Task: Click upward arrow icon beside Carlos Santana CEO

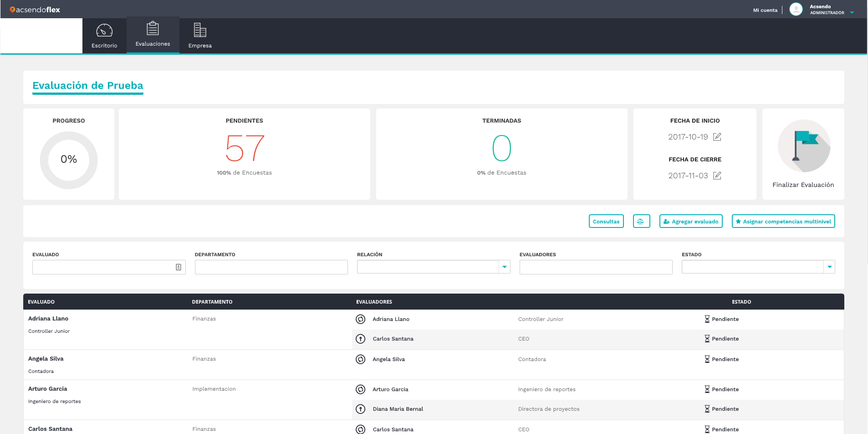Action: point(361,339)
